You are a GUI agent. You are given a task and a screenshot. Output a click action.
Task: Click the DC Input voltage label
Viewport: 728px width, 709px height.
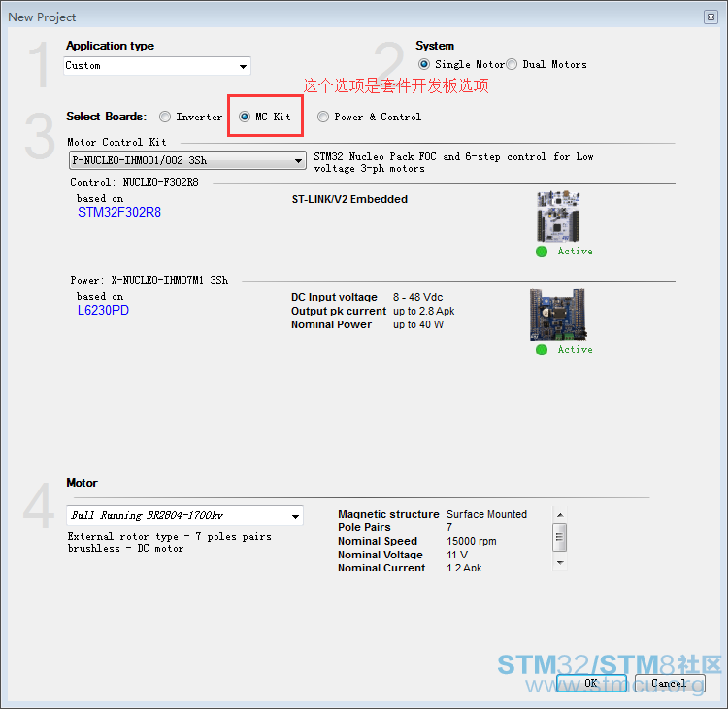click(334, 297)
